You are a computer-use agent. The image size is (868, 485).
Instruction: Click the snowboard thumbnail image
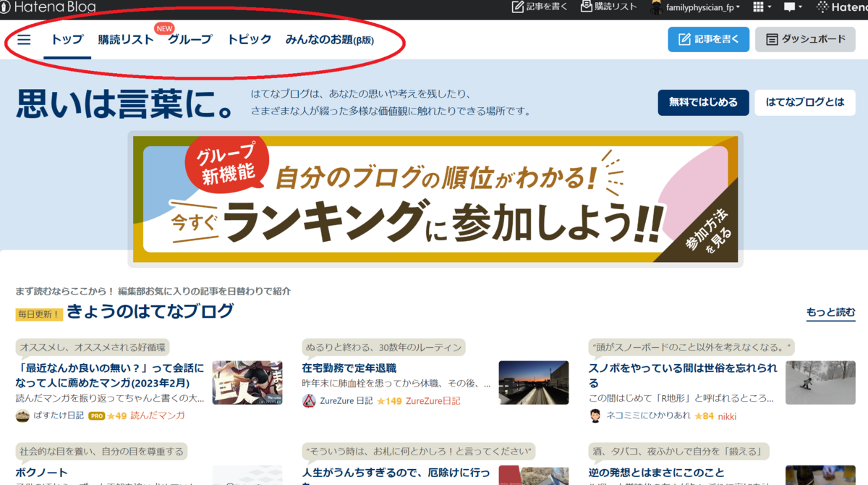[x=820, y=382]
